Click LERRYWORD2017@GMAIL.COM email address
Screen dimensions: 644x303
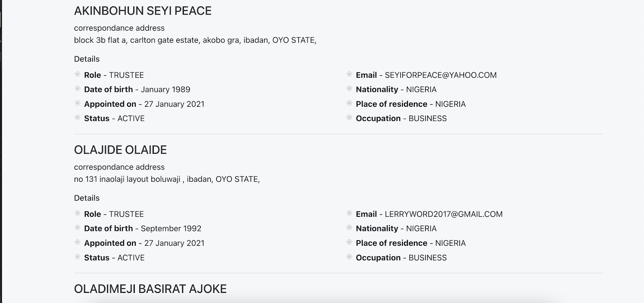pyautogui.click(x=444, y=214)
